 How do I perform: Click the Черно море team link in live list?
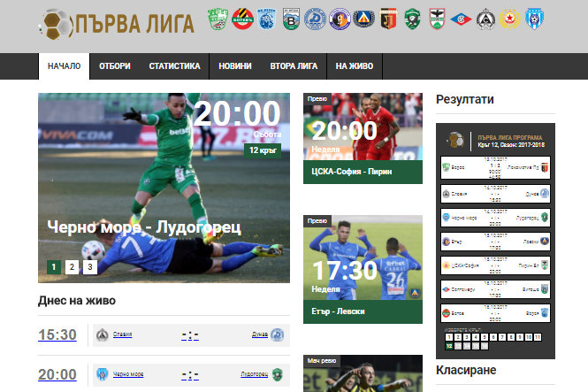(128, 374)
